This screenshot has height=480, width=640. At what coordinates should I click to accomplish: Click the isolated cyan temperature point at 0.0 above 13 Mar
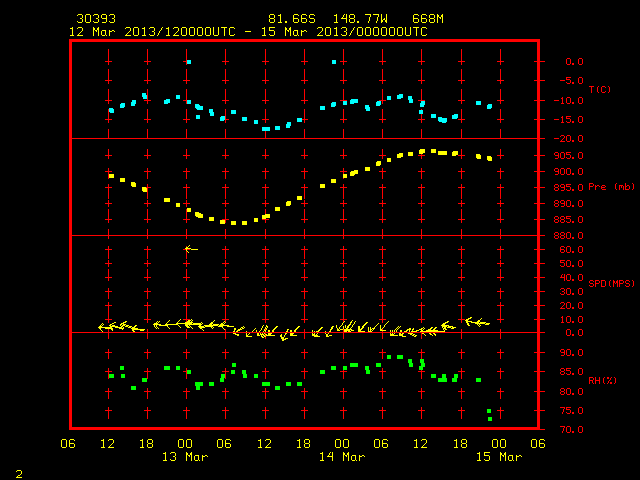(189, 62)
